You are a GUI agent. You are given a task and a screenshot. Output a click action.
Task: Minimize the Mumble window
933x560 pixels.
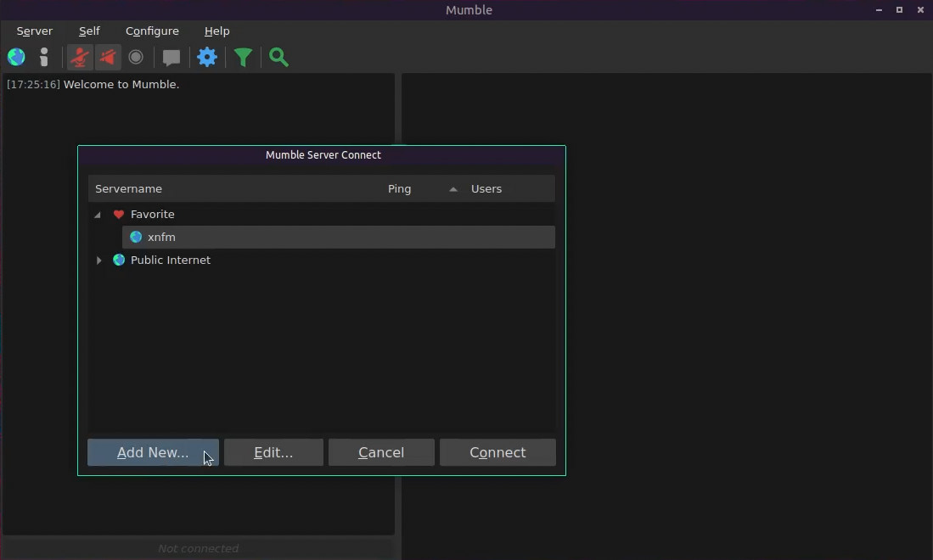(879, 10)
